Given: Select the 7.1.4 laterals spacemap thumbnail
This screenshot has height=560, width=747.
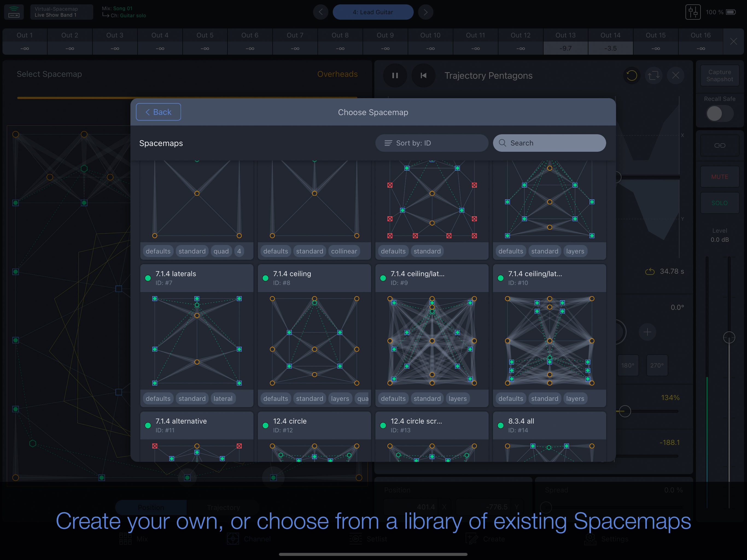Looking at the screenshot, I should (x=197, y=340).
